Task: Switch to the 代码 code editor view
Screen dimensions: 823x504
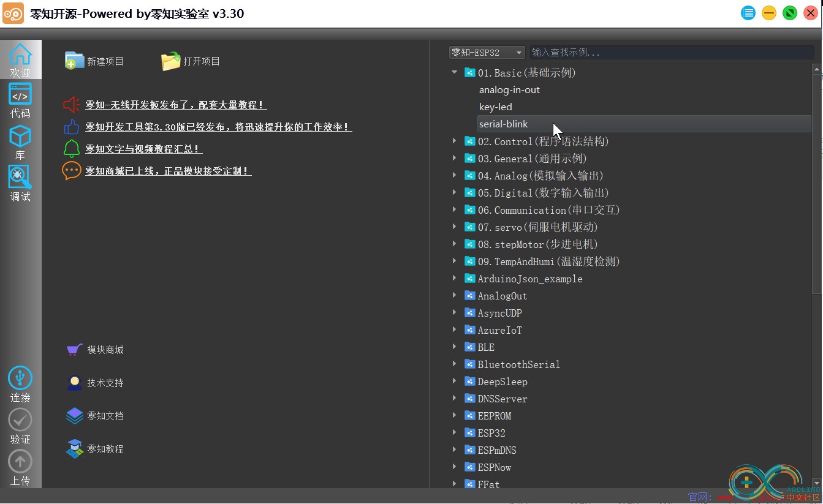Action: [20, 95]
